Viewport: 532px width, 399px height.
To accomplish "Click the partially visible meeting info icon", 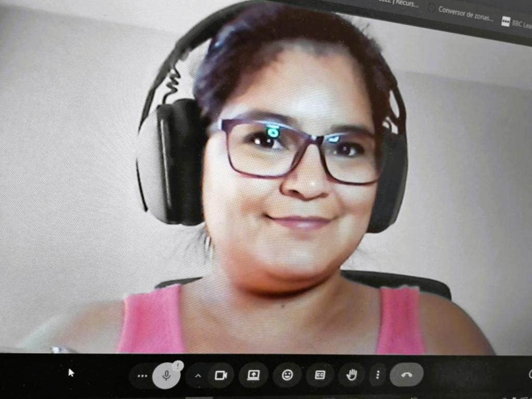I will [529, 374].
